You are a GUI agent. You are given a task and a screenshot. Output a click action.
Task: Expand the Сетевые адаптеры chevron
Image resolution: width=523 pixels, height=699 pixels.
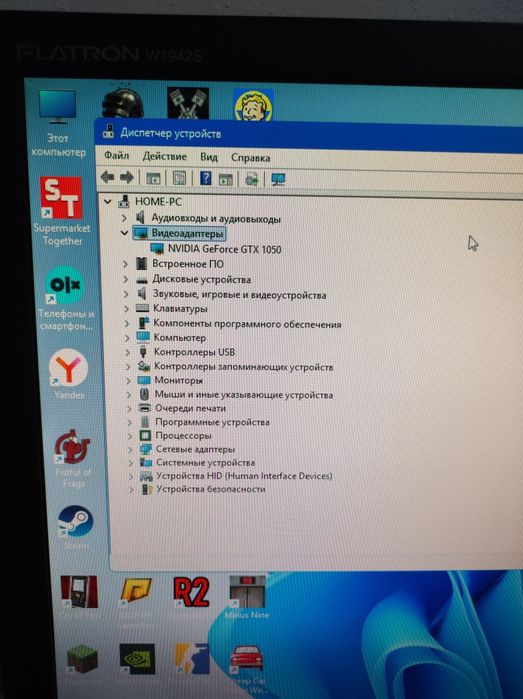(130, 449)
